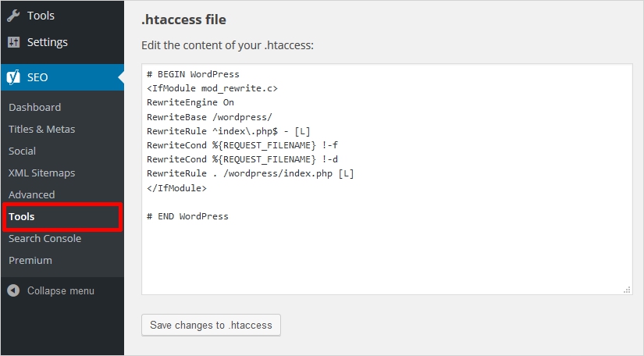
Task: Click the wrench icon beside Tools
Action: click(13, 15)
